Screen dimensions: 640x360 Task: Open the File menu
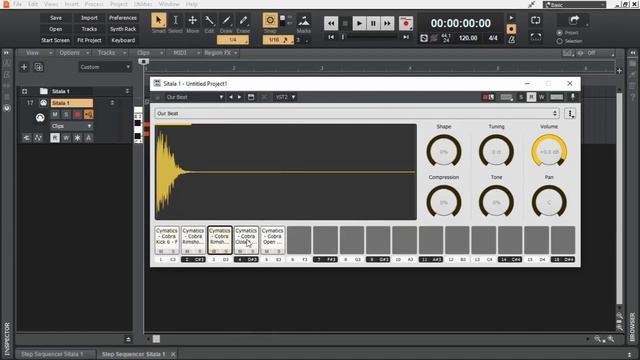click(x=18, y=4)
